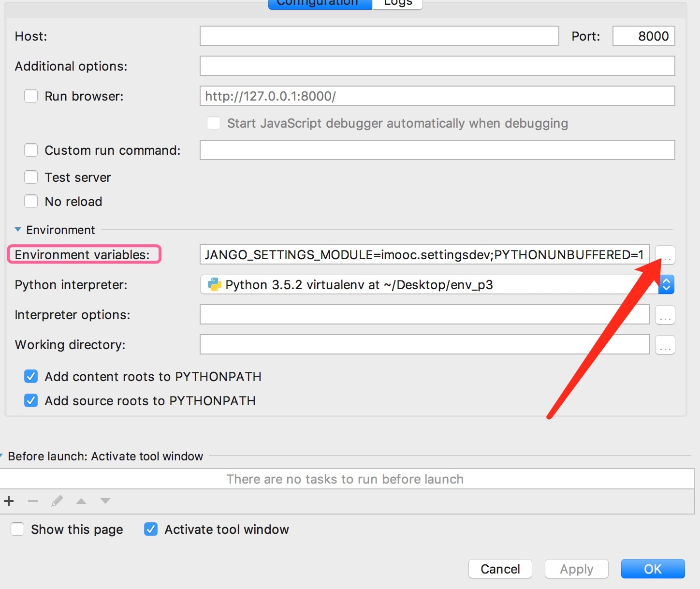This screenshot has height=589, width=700.
Task: Uncheck Activate tool window
Action: 151,530
